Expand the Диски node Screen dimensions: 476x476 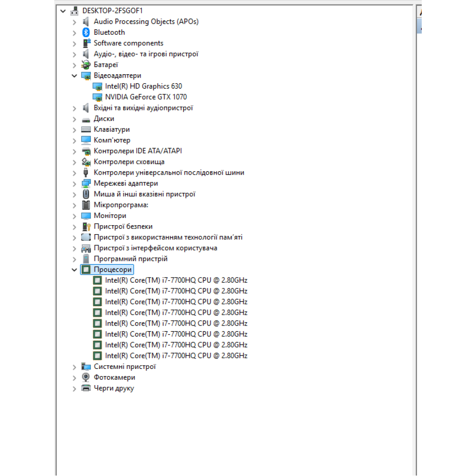click(x=74, y=119)
